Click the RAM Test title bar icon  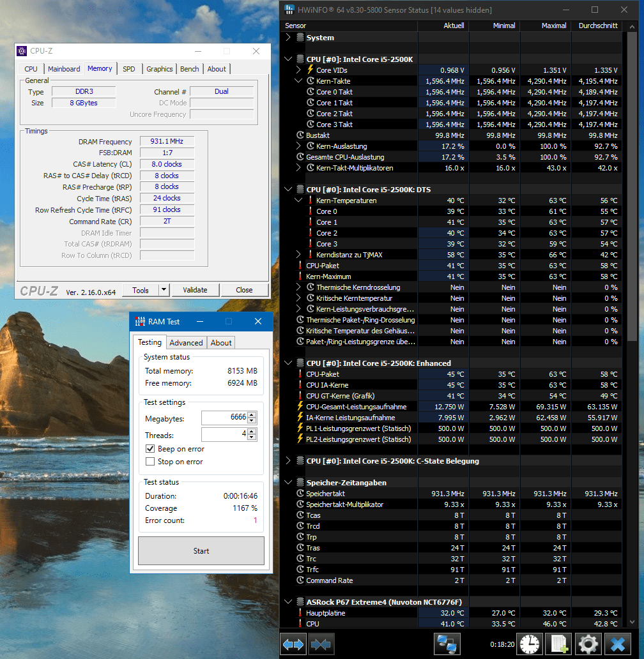(140, 321)
